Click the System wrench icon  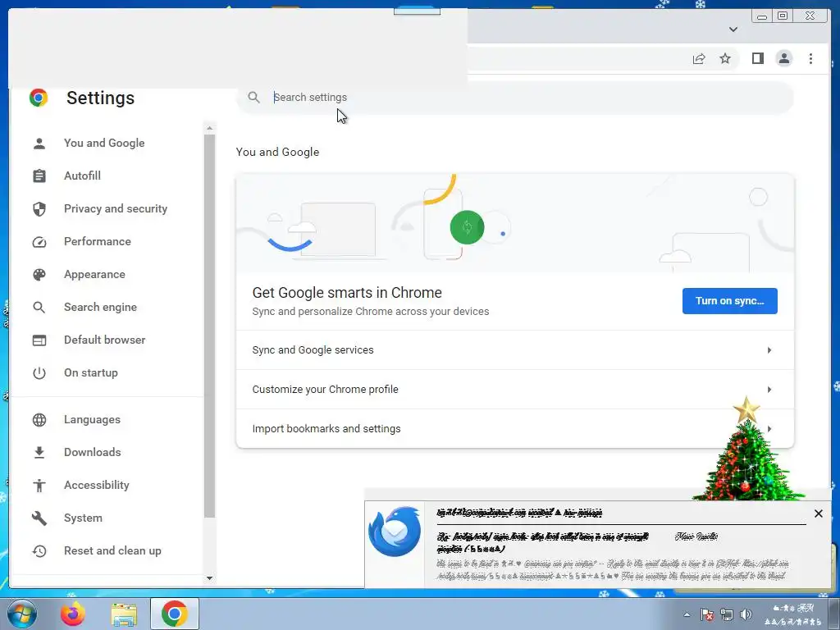tap(39, 518)
